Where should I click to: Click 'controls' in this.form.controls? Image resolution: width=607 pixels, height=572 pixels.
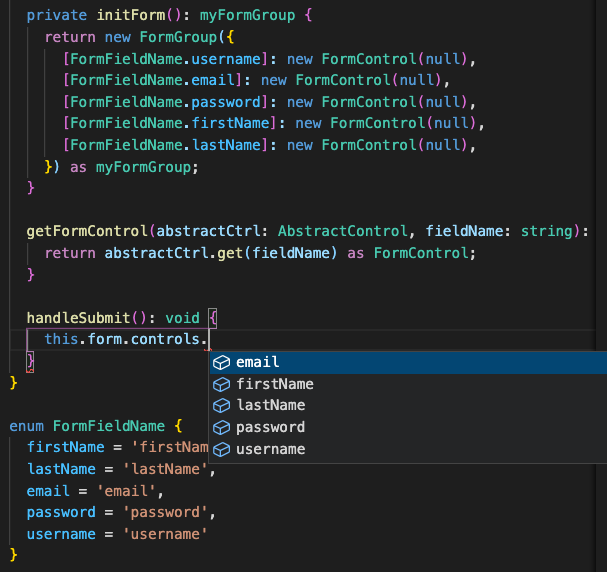[165, 339]
